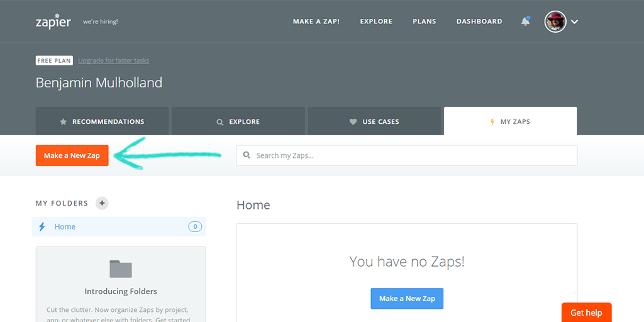
Task: Expand the account dropdown chevron
Action: pyautogui.click(x=575, y=22)
